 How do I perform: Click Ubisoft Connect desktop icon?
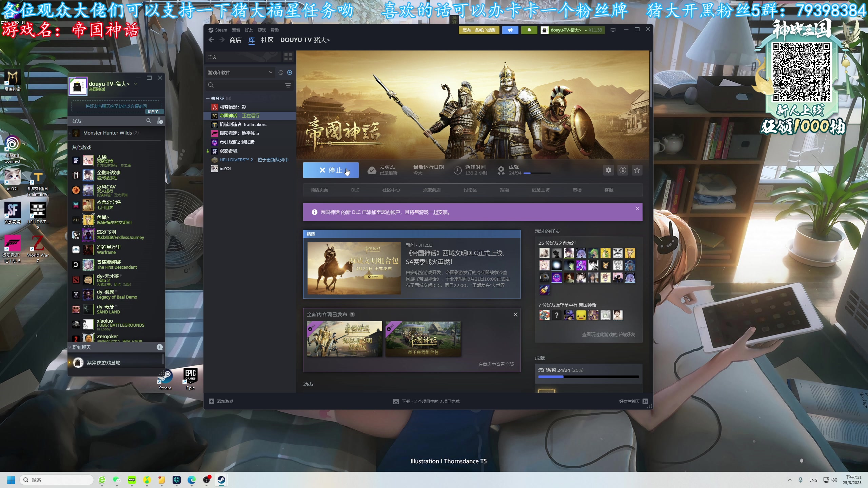(12, 149)
